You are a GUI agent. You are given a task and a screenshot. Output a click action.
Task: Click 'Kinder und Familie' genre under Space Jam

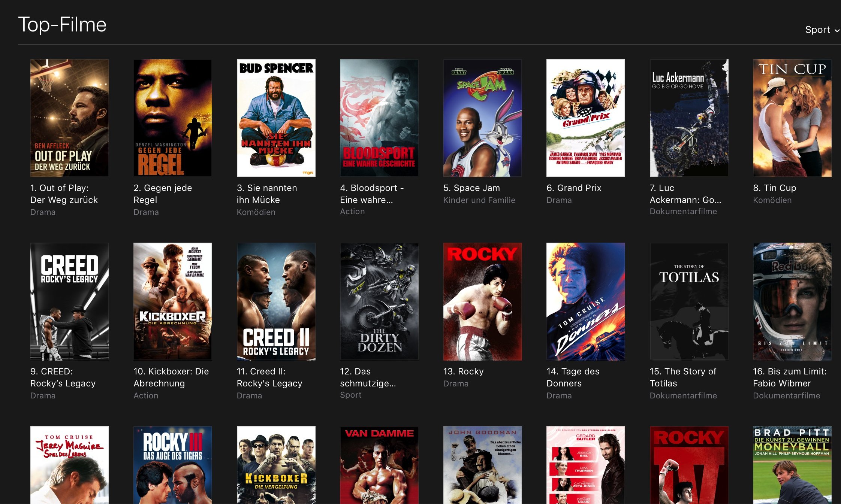[479, 200]
